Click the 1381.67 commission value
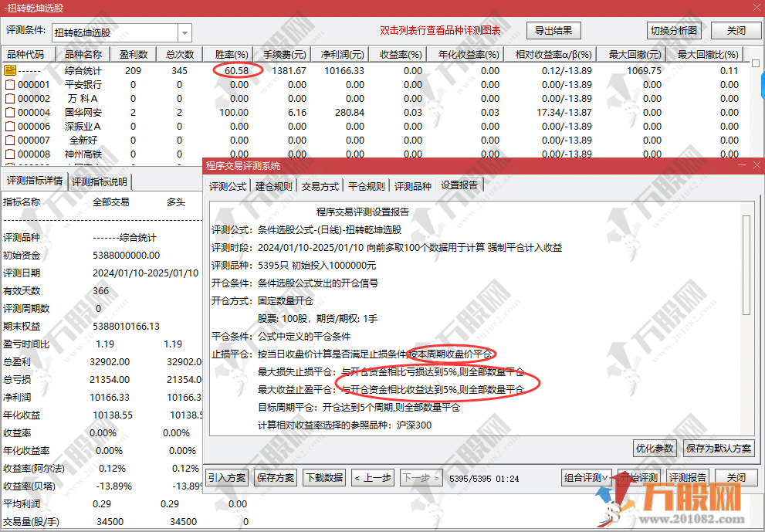This screenshot has width=765, height=532. pyautogui.click(x=289, y=71)
